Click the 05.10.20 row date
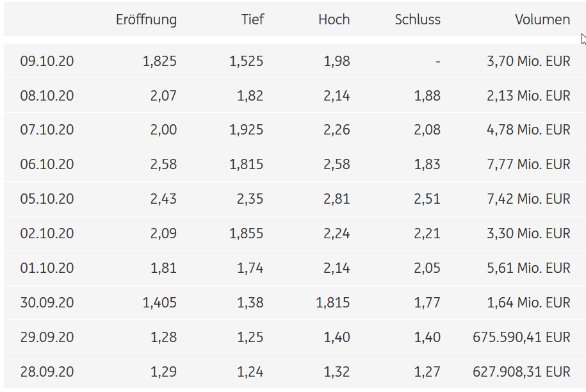The image size is (586, 392). coord(47,199)
